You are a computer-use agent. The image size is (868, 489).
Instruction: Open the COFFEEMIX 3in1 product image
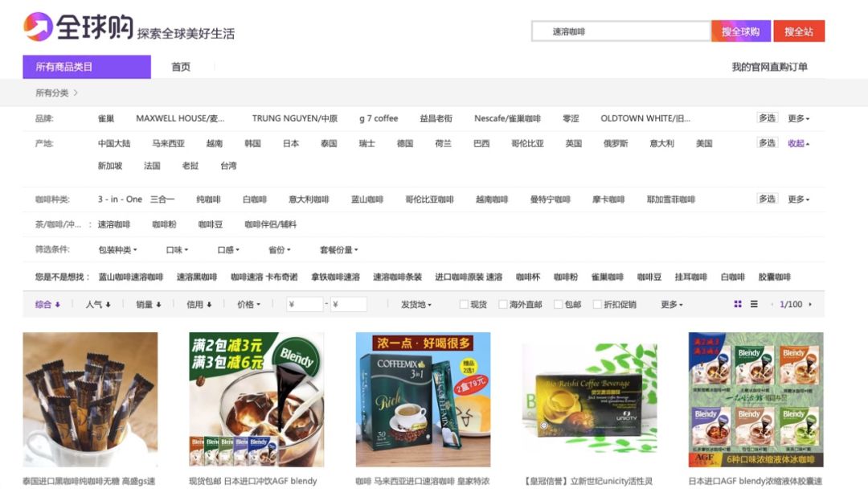423,399
